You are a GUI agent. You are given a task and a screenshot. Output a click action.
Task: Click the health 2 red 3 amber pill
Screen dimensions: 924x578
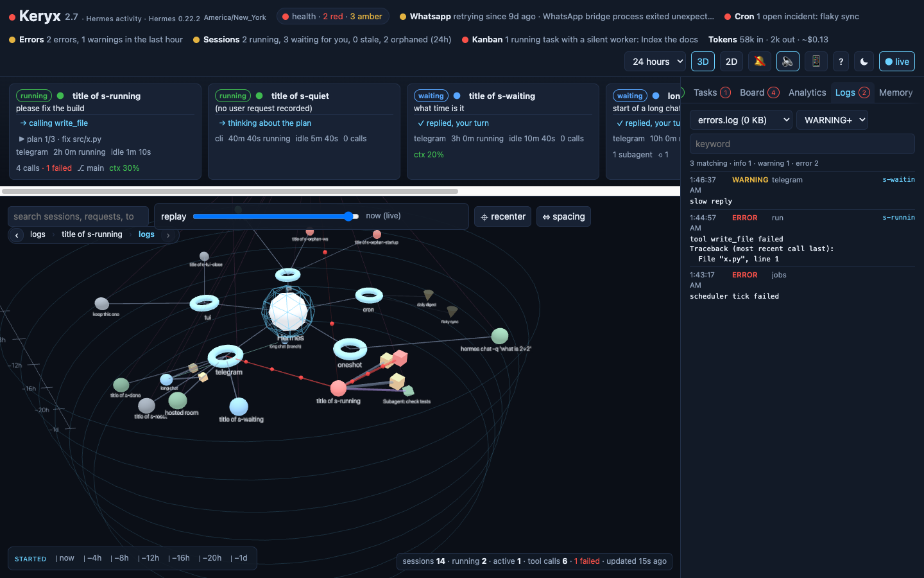pyautogui.click(x=332, y=16)
